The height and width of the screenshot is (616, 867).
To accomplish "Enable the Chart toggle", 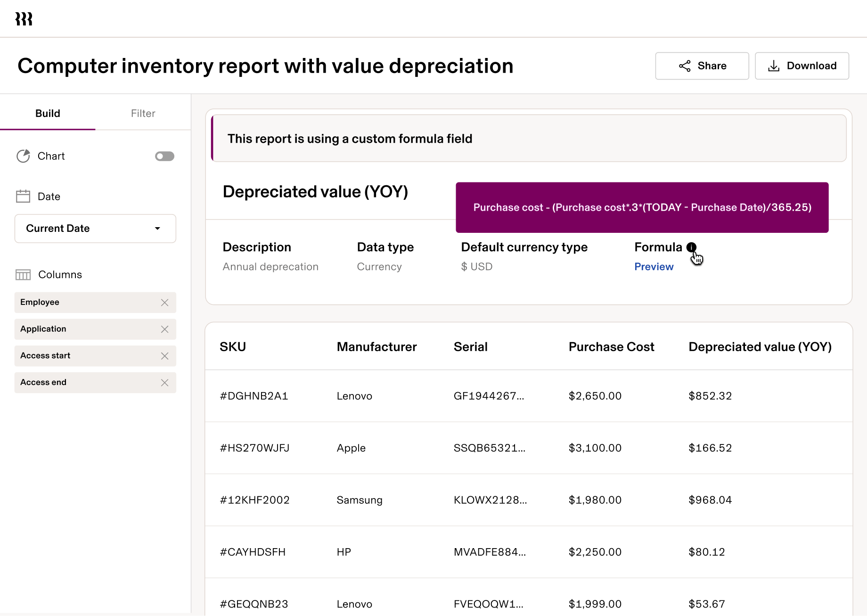I will (164, 156).
